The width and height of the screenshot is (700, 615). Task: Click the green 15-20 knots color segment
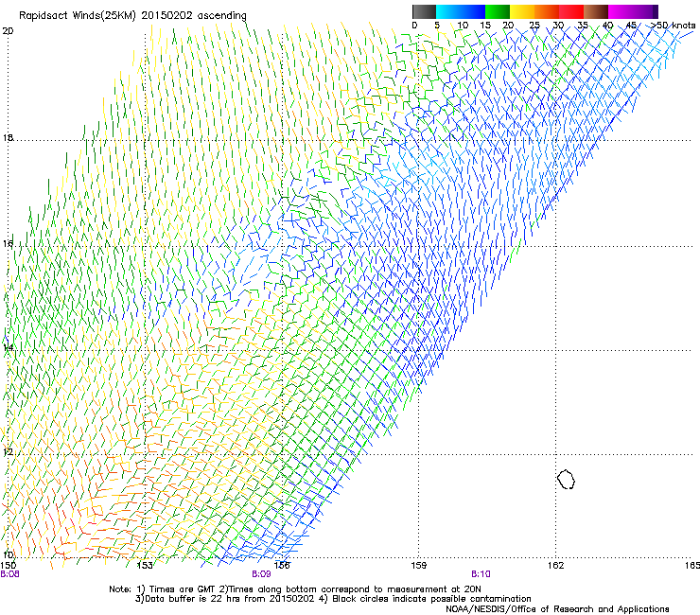point(498,11)
